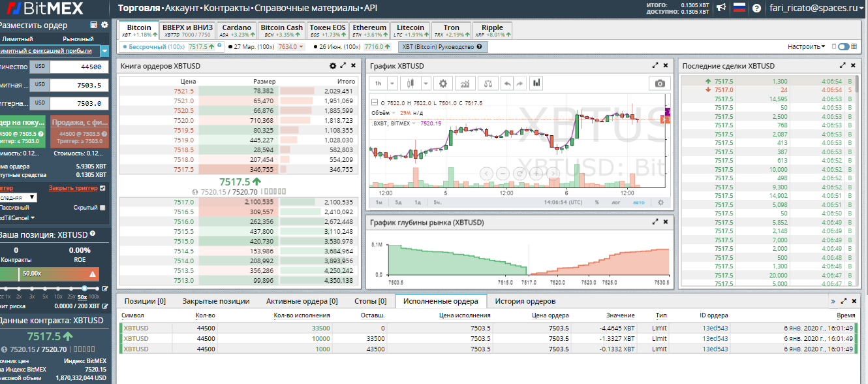
Task: Open order panel settings gear
Action: coord(104,25)
